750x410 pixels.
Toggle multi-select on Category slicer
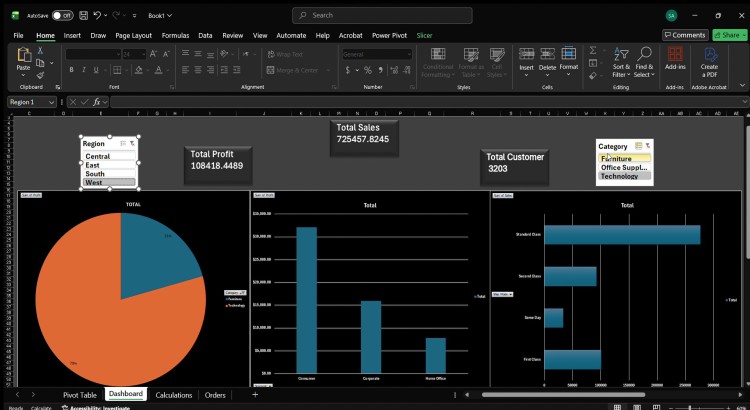638,146
